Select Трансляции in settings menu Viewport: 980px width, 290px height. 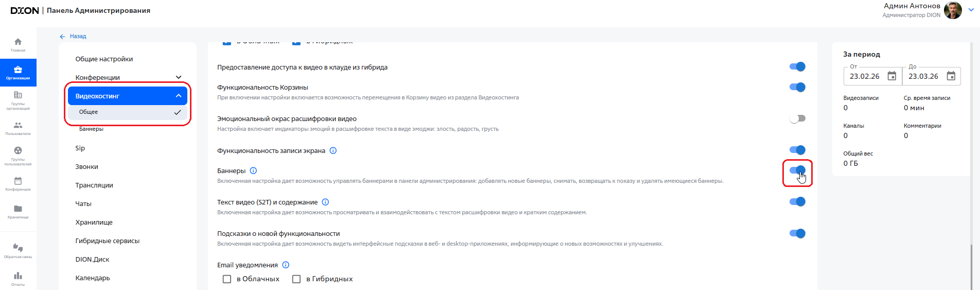point(94,185)
